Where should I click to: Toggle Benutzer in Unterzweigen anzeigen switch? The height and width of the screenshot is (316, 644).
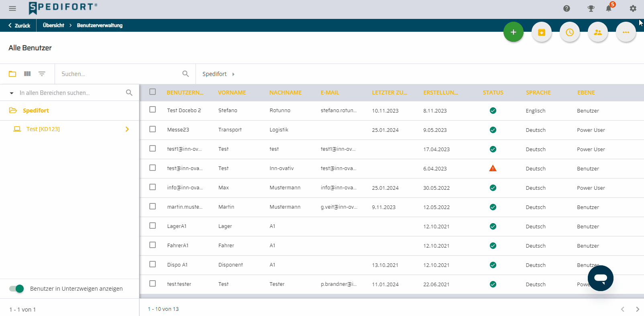pyautogui.click(x=16, y=289)
